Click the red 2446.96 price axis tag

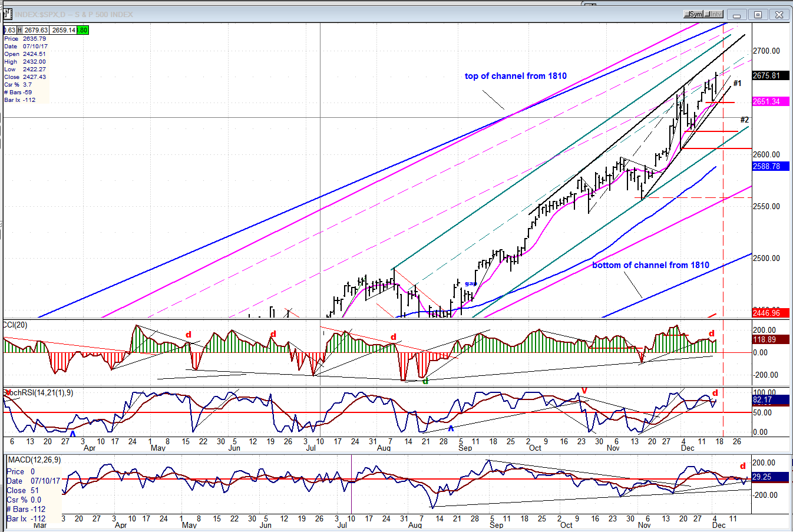[x=766, y=313]
